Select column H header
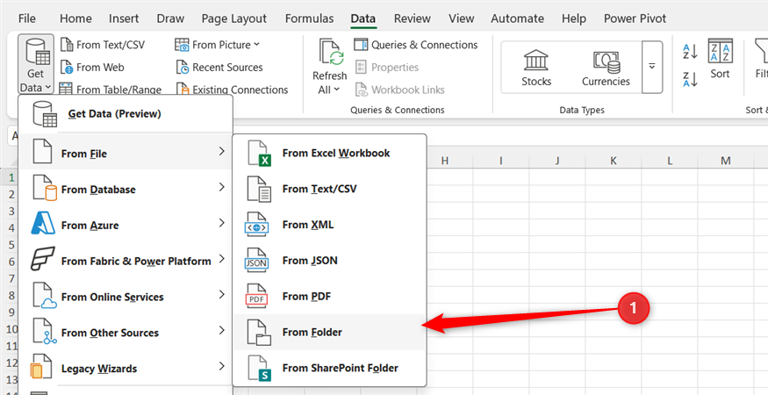 (445, 160)
